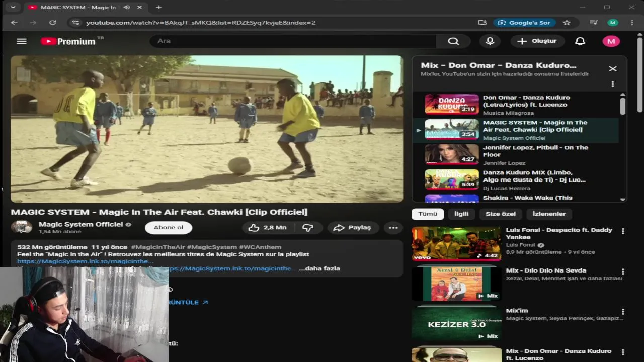Reload the page in browser toolbar

coord(52,23)
